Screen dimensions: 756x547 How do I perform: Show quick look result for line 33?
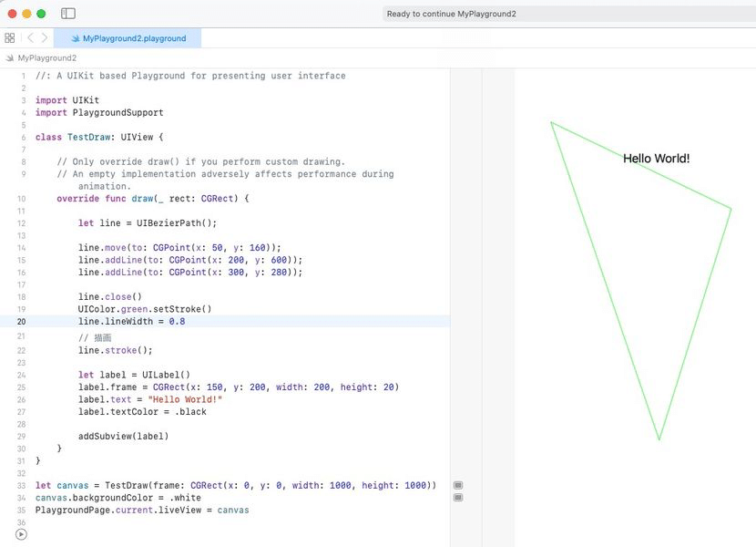[x=458, y=485]
